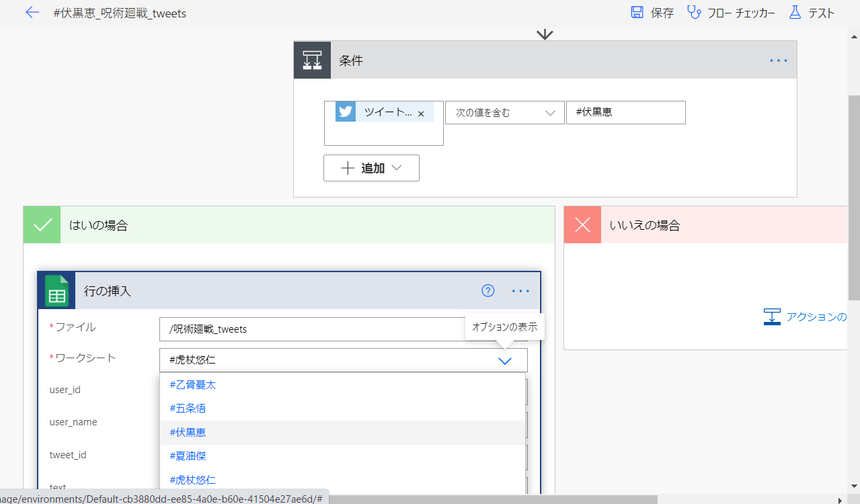Toggle the ワークシート dropdown chevron
Viewport: 860px width, 504px height.
505,361
